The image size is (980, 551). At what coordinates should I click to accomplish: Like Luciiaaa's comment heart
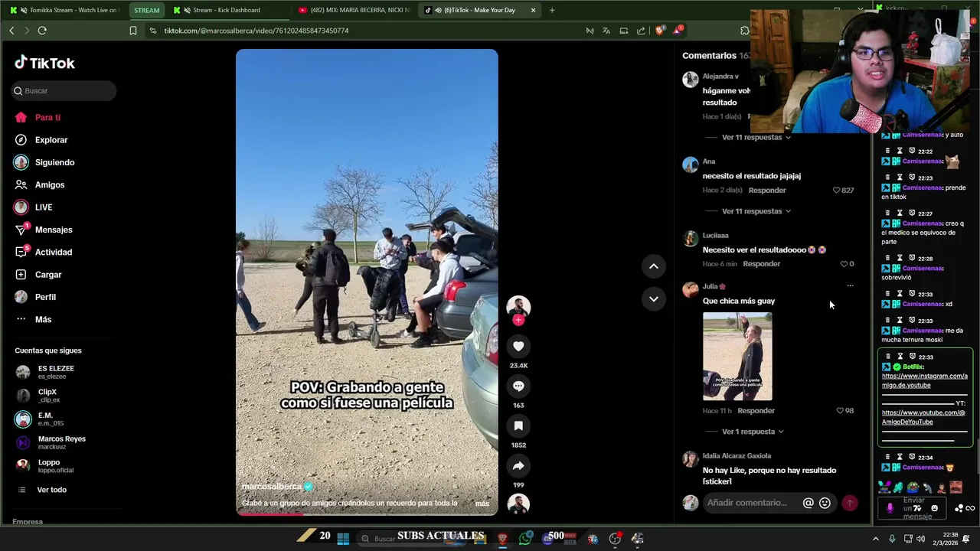(x=844, y=264)
